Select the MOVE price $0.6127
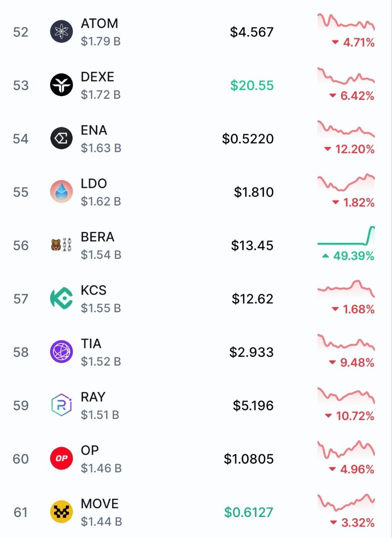Image resolution: width=392 pixels, height=538 pixels. tap(249, 512)
